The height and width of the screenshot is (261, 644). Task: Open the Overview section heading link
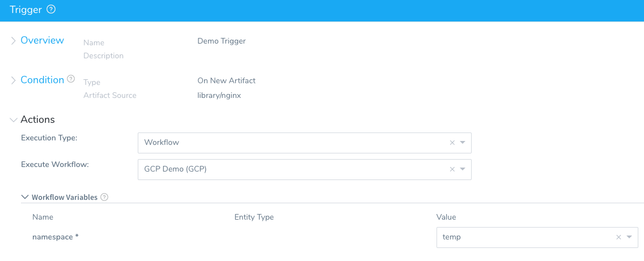point(43,40)
